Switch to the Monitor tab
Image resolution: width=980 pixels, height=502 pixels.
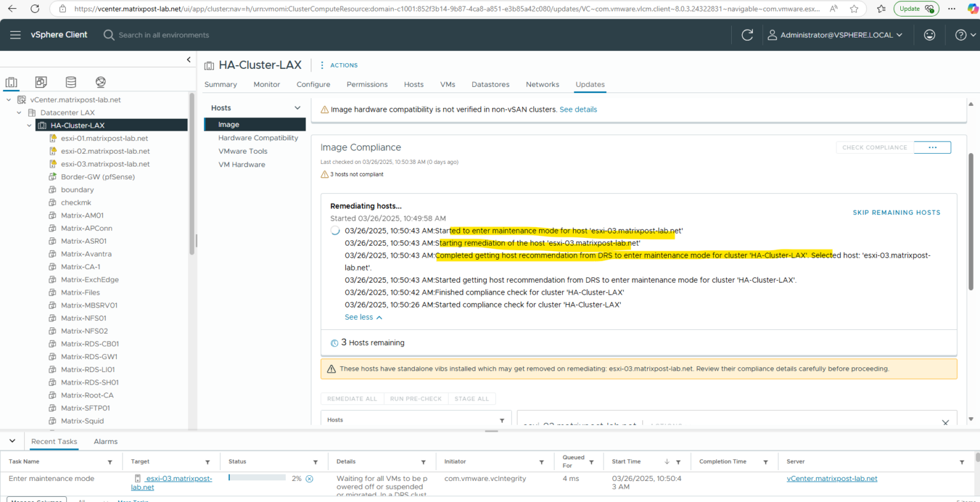[x=267, y=84]
